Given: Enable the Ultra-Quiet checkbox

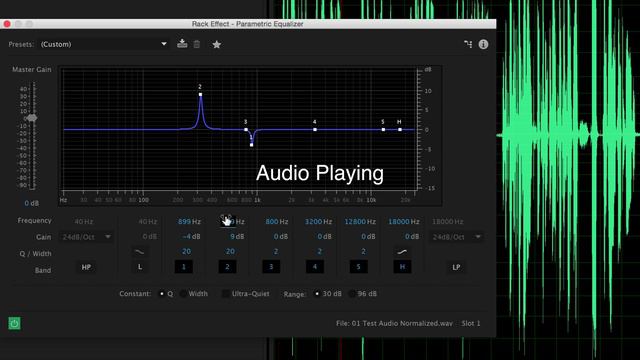Looking at the screenshot, I should (x=225, y=293).
